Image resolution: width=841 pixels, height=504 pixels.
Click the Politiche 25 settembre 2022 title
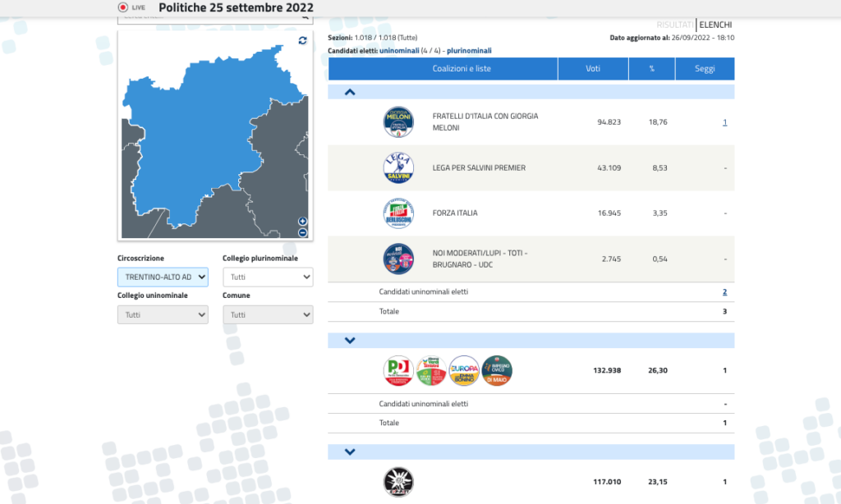click(236, 7)
